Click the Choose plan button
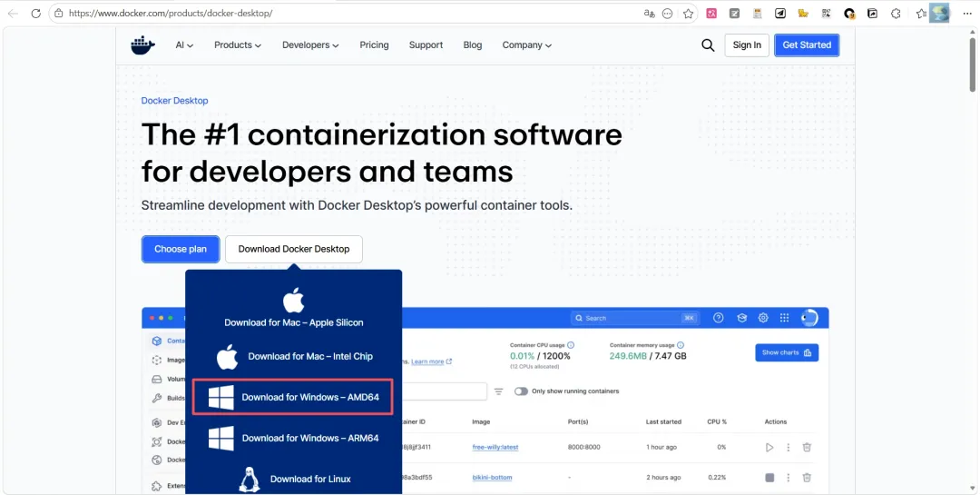The image size is (980, 495). tap(181, 249)
